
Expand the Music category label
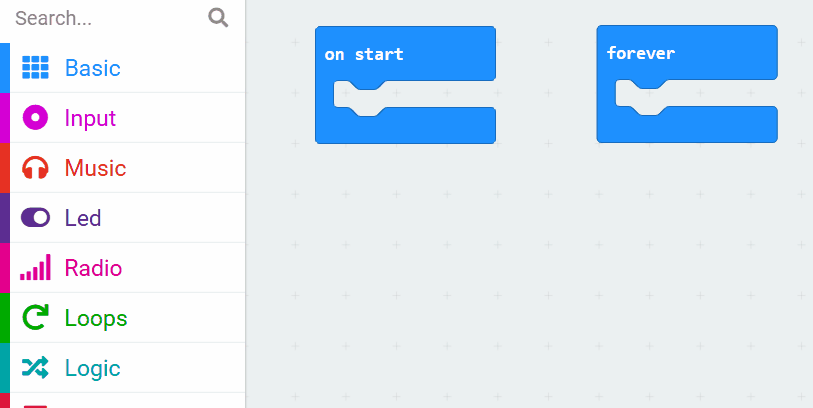tap(95, 168)
